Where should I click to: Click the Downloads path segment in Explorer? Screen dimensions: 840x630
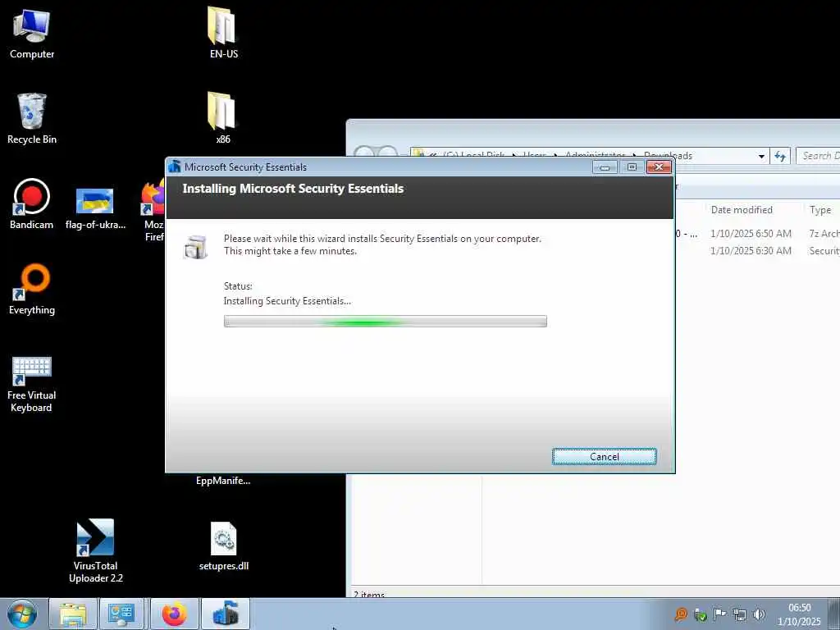pyautogui.click(x=668, y=156)
